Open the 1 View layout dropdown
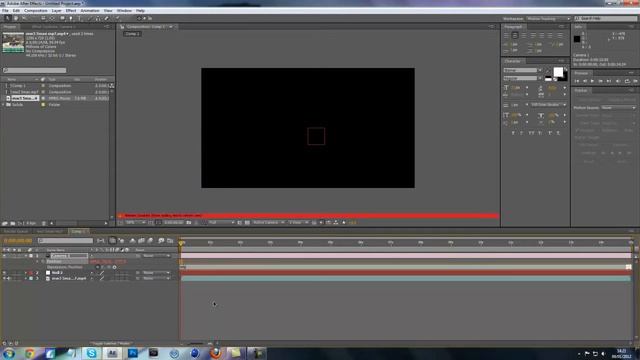The height and width of the screenshot is (360, 640). point(298,222)
